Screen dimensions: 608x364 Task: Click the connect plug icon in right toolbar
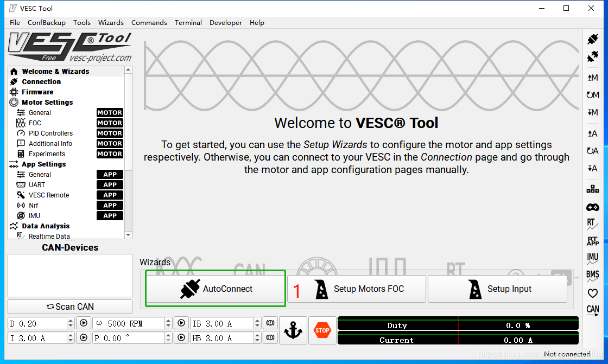pos(592,39)
